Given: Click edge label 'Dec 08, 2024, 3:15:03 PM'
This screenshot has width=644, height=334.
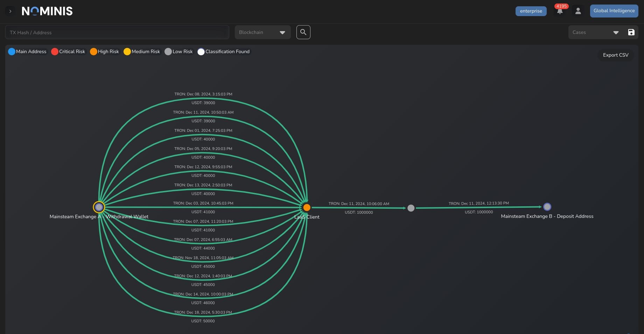Looking at the screenshot, I should tap(203, 94).
